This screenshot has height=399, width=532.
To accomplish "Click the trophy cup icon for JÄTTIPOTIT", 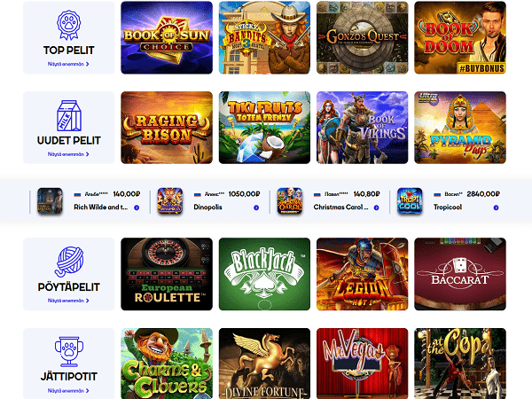I will click(69, 351).
